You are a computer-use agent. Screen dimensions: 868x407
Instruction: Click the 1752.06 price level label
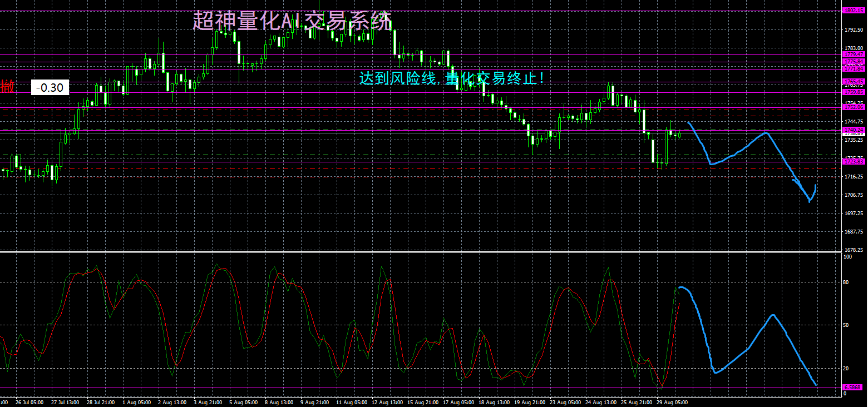click(x=854, y=107)
